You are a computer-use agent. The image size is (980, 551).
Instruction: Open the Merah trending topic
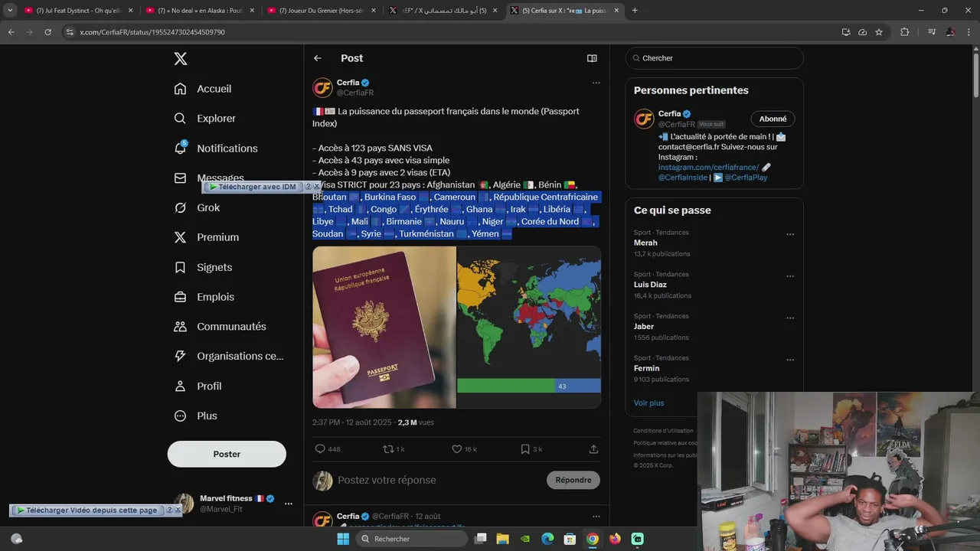pyautogui.click(x=645, y=243)
